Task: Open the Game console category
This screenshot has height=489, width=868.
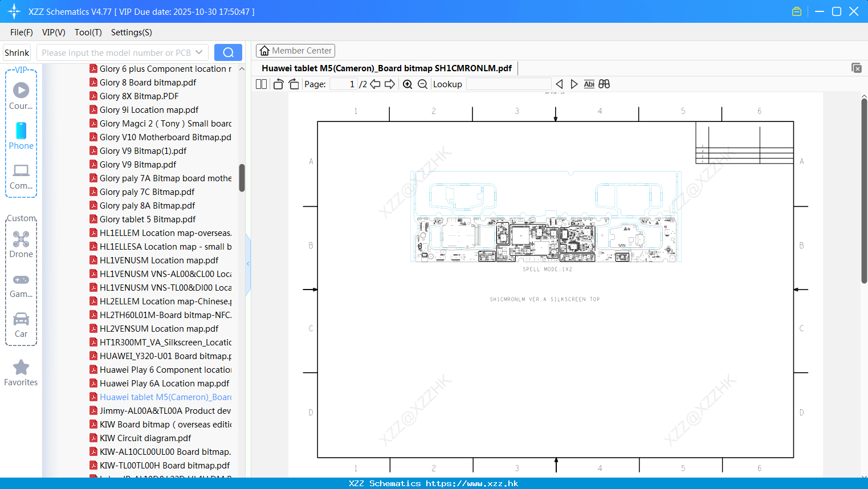Action: coord(21,286)
